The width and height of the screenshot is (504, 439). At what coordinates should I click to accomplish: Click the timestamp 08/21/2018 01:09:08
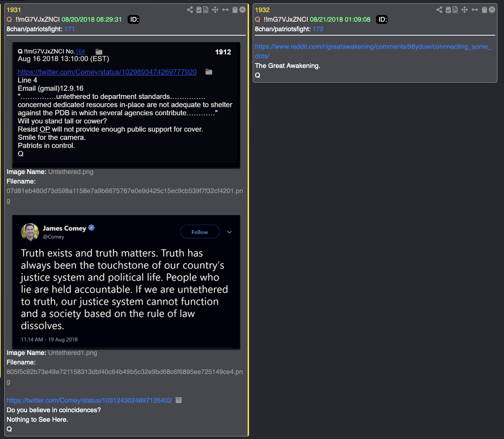coord(340,19)
